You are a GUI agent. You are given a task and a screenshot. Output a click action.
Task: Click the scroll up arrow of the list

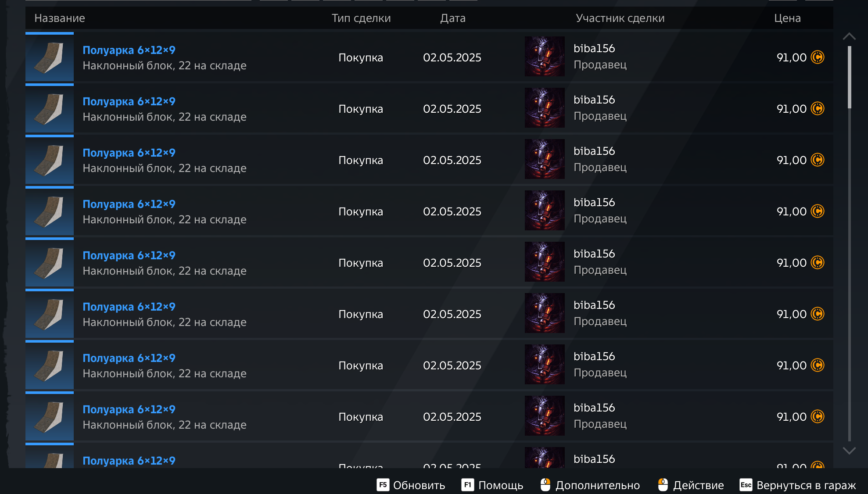(849, 36)
